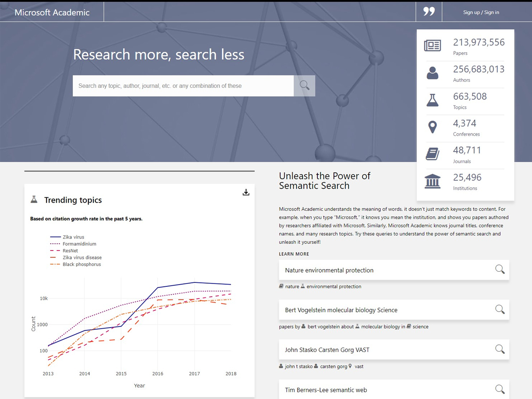Image resolution: width=532 pixels, height=399 pixels.
Task: Click the Authors person icon
Action: click(432, 72)
